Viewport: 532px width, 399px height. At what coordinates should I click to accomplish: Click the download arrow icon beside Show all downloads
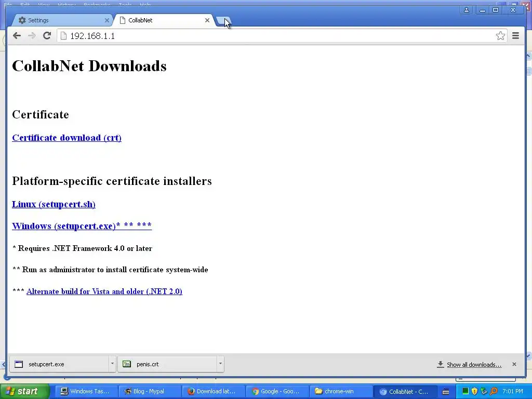pyautogui.click(x=441, y=364)
